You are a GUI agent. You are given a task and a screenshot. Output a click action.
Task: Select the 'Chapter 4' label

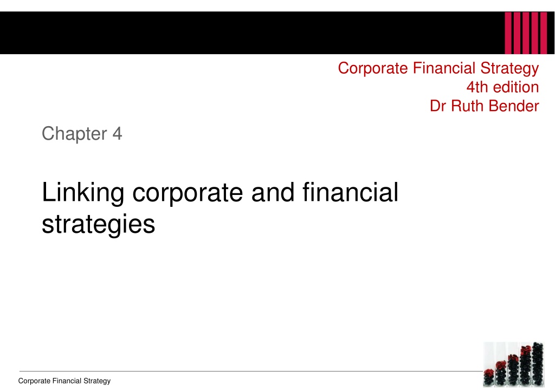tap(82, 133)
